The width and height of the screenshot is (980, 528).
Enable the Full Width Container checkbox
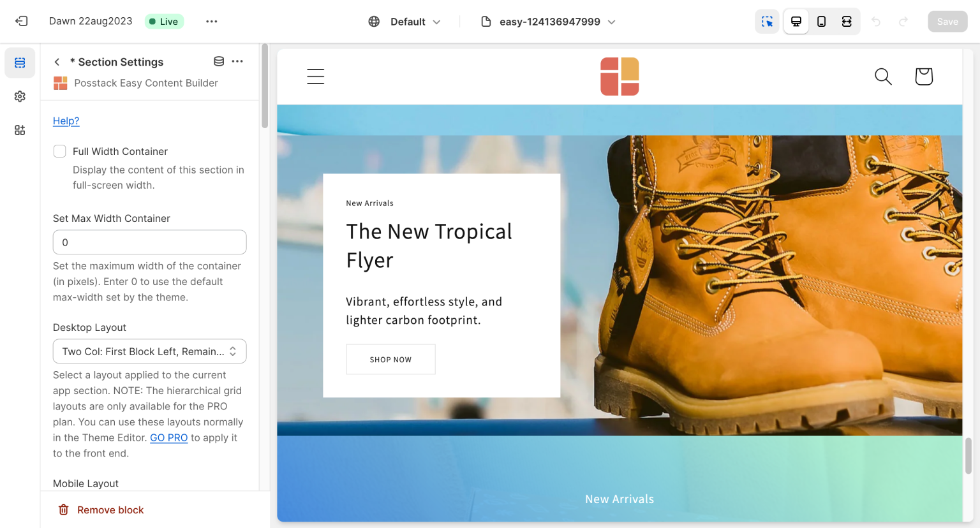[60, 151]
